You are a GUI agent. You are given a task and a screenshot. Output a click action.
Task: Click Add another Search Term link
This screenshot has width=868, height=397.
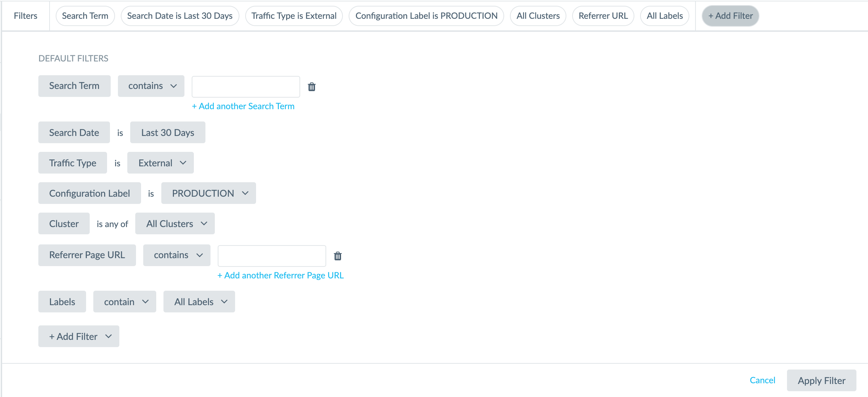click(242, 106)
